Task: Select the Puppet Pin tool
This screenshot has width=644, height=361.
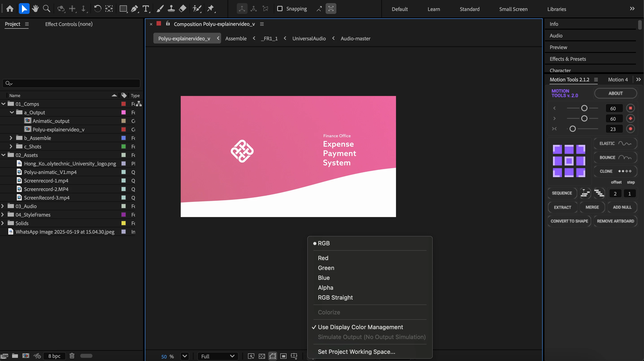Action: (211, 9)
